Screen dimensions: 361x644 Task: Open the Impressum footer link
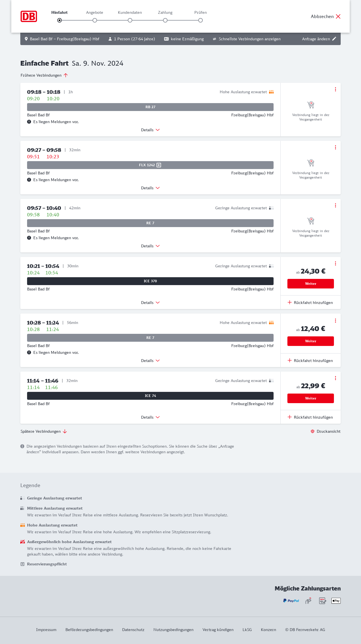(x=46, y=630)
